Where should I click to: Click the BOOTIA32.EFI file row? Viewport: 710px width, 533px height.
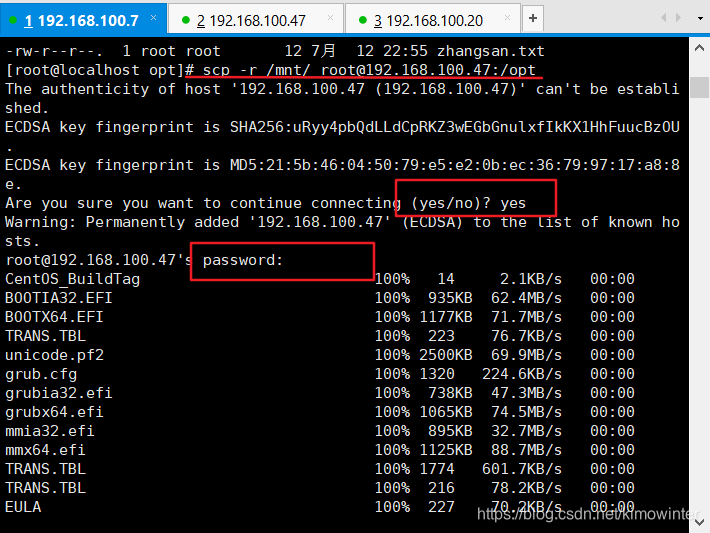[320, 298]
